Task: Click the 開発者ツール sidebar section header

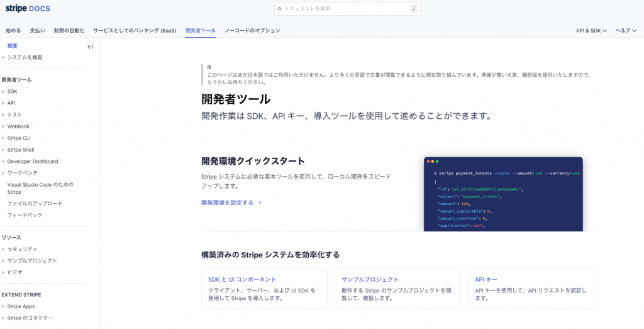Action: pyautogui.click(x=17, y=80)
